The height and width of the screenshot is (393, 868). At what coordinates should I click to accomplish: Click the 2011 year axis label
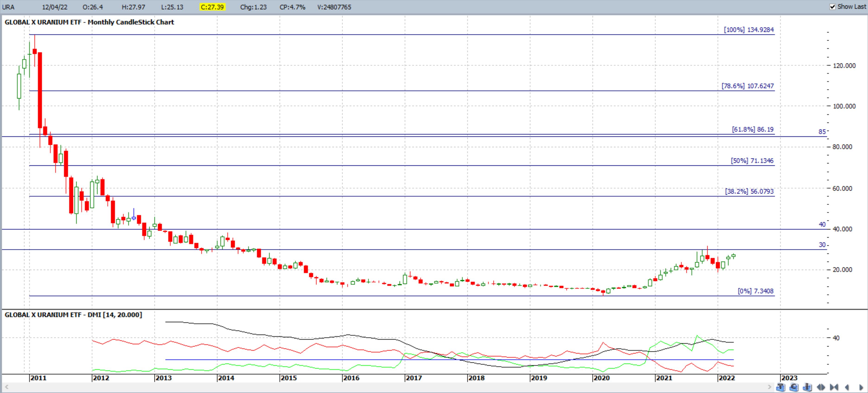(38, 378)
